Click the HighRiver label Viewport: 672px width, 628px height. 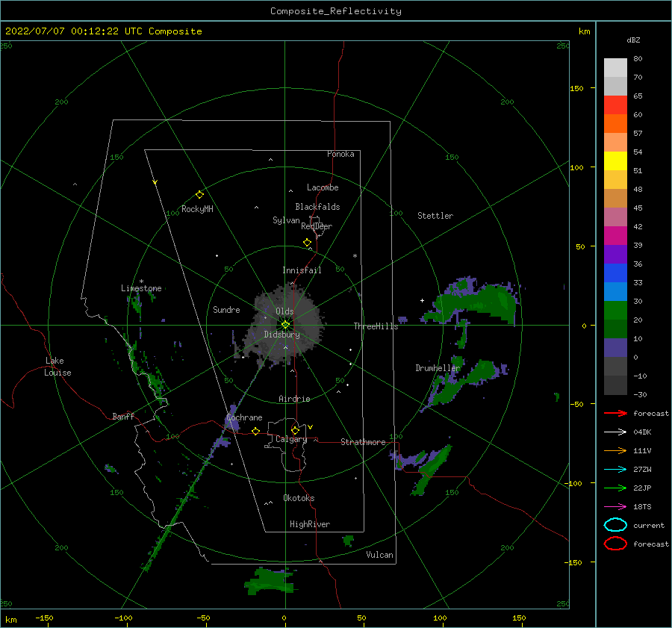(310, 524)
